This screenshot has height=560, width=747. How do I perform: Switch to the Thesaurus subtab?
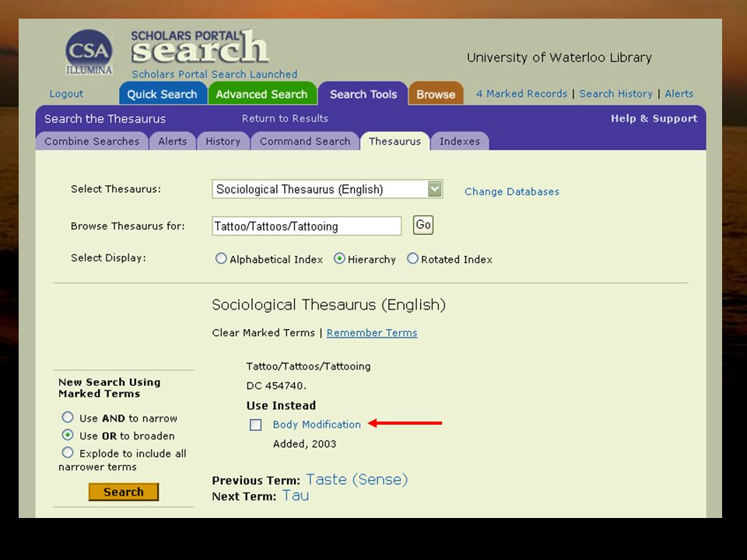395,142
